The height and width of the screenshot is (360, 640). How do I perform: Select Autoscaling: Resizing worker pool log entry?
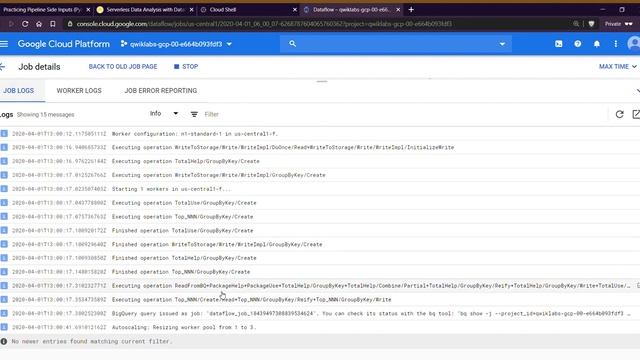click(x=320, y=327)
